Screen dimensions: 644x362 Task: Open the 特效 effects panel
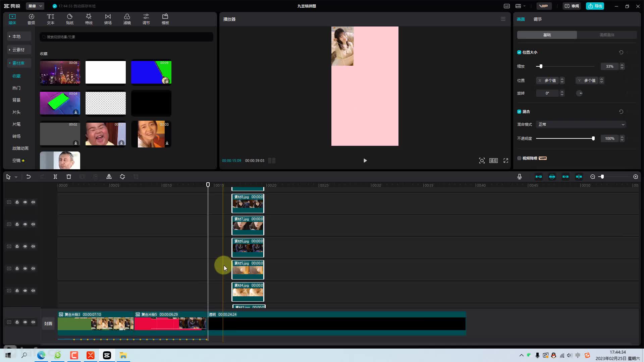point(89,19)
